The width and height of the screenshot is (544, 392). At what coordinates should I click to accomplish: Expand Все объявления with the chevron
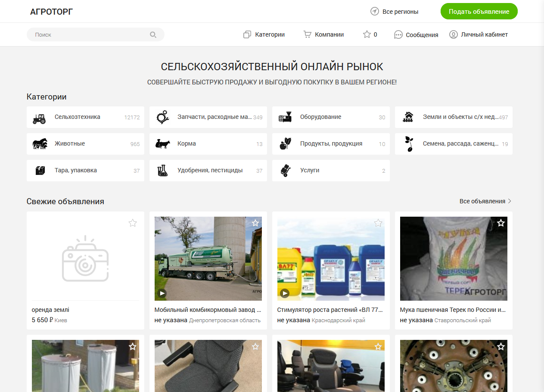(510, 201)
